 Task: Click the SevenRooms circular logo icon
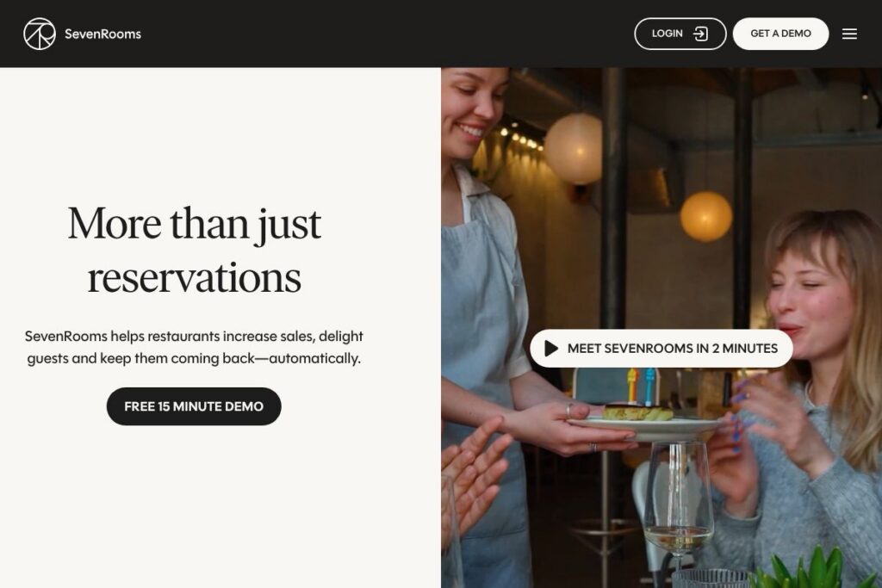pyautogui.click(x=40, y=34)
